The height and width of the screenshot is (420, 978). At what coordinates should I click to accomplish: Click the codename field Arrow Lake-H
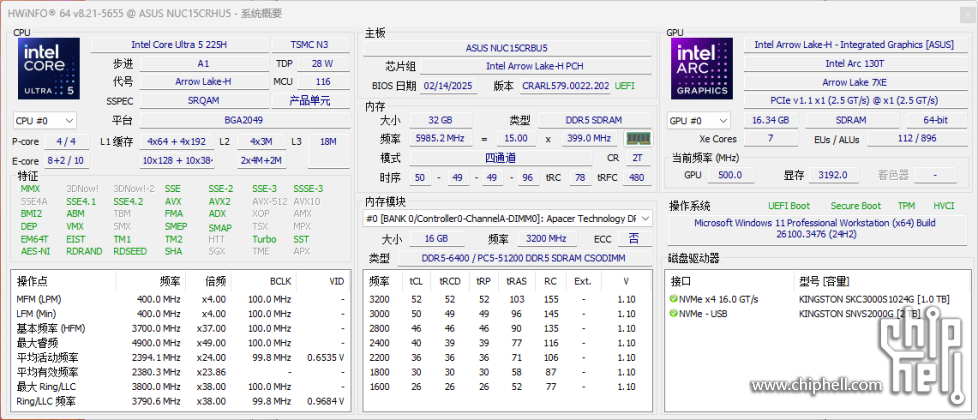203,82
